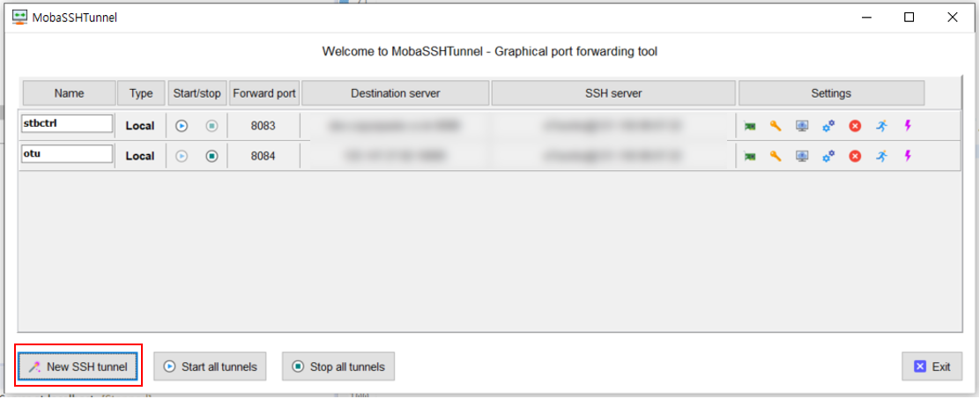Click the purple lightning icon for otu
The image size is (980, 399).
908,156
